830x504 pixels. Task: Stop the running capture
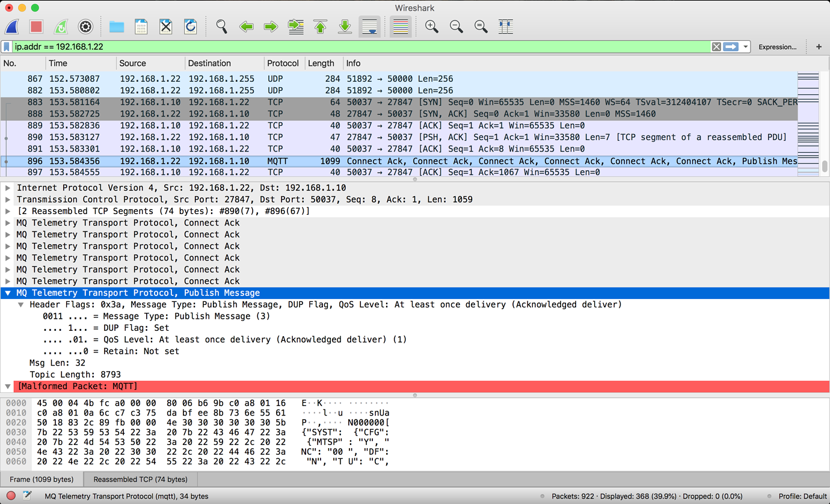pyautogui.click(x=36, y=26)
